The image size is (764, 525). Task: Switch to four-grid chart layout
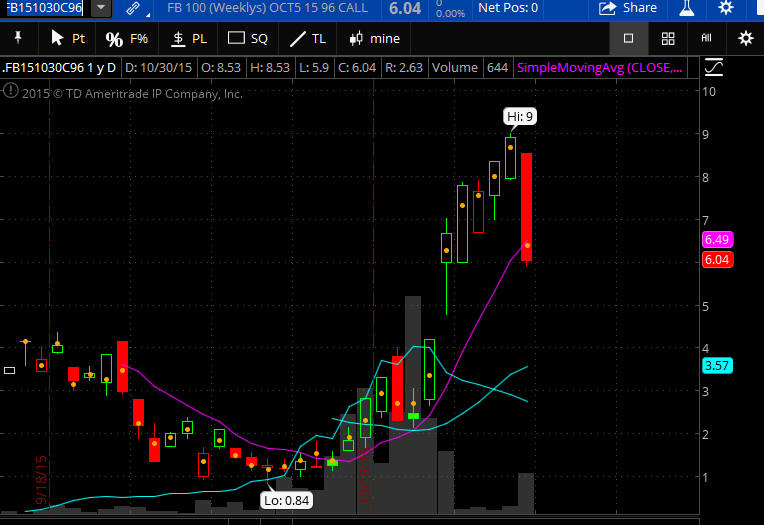(x=668, y=39)
